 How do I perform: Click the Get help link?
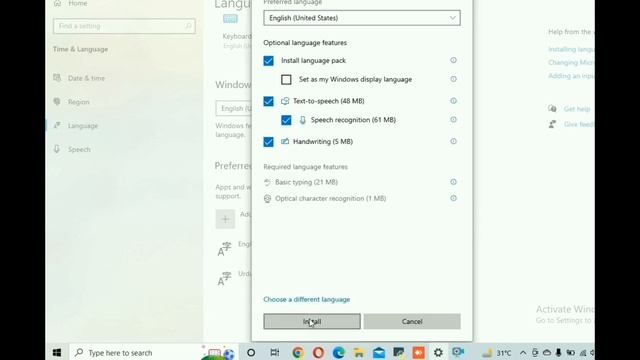coord(577,109)
